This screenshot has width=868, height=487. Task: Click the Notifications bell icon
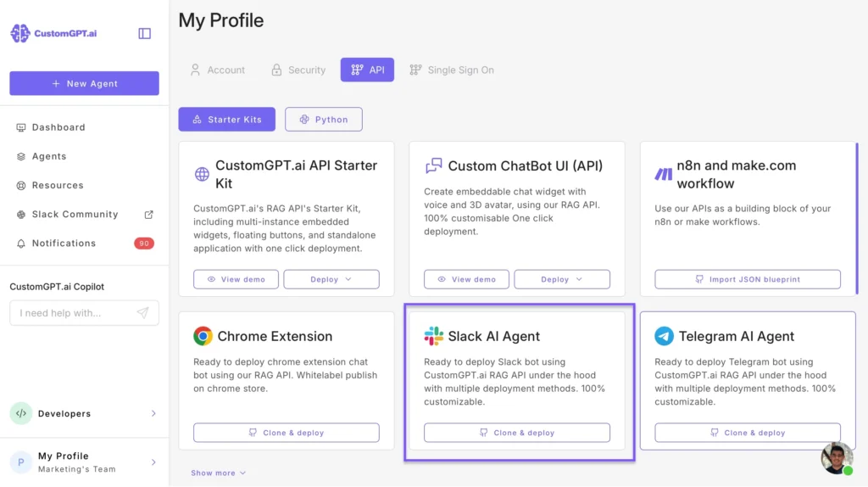point(21,243)
